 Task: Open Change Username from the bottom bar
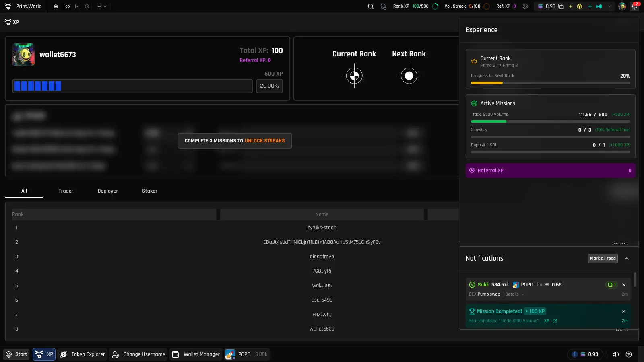138,354
